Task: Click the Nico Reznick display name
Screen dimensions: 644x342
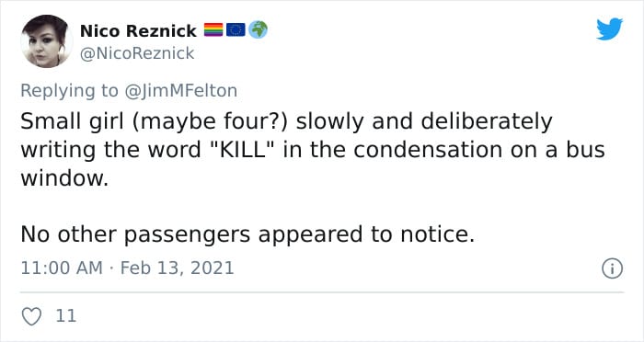Action: [x=138, y=30]
